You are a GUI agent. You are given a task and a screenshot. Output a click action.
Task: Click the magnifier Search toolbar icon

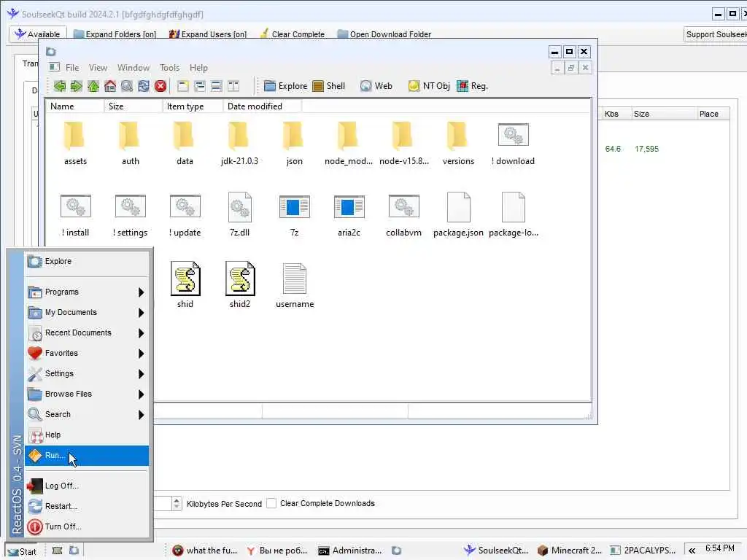pos(127,86)
